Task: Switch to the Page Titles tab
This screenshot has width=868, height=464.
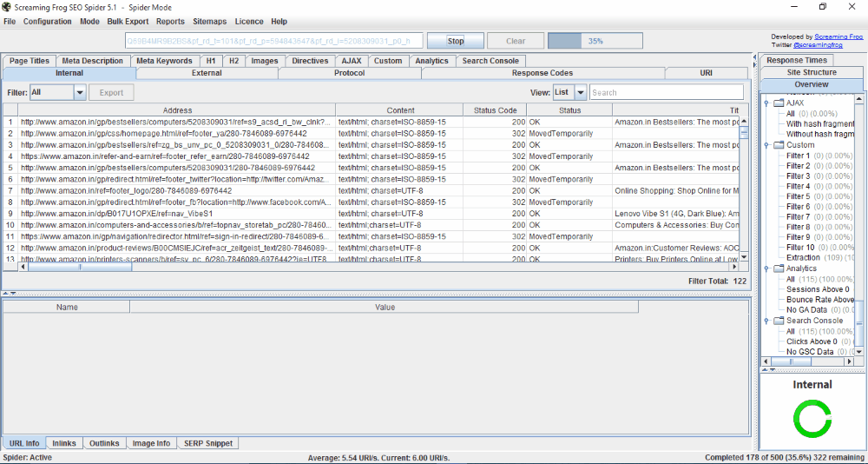Action: point(30,61)
